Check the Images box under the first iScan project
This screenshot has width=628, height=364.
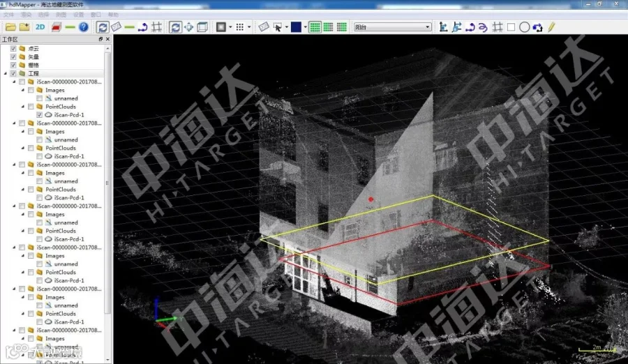(31, 90)
